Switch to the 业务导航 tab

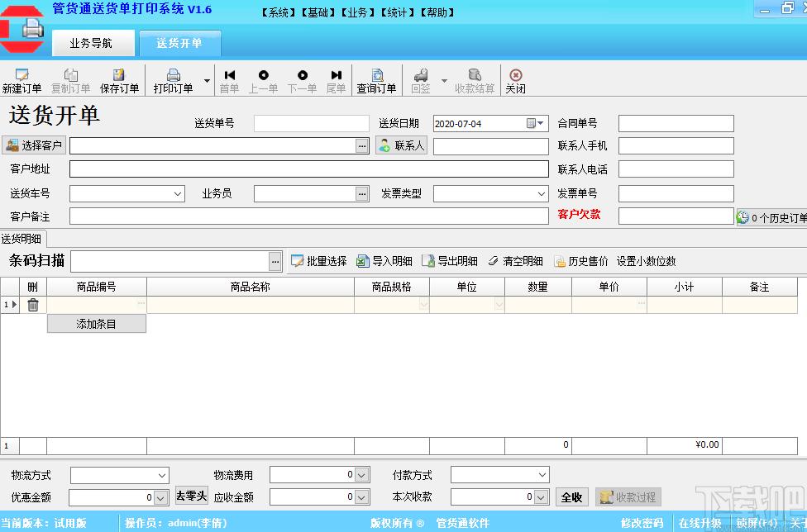93,43
